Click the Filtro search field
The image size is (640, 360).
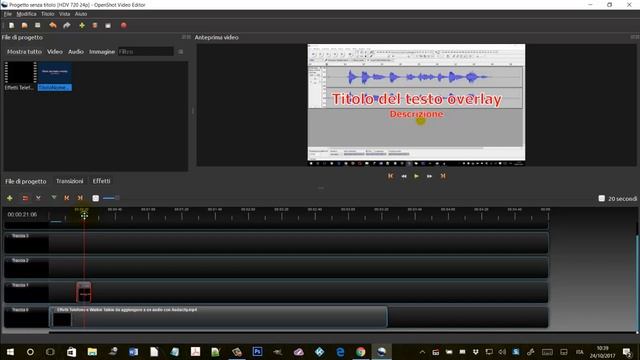[x=145, y=52]
